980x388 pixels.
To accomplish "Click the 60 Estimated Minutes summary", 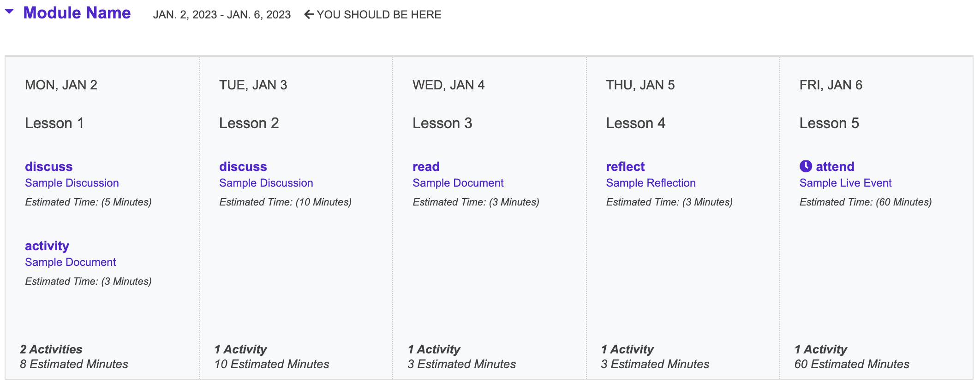I will pos(851,364).
